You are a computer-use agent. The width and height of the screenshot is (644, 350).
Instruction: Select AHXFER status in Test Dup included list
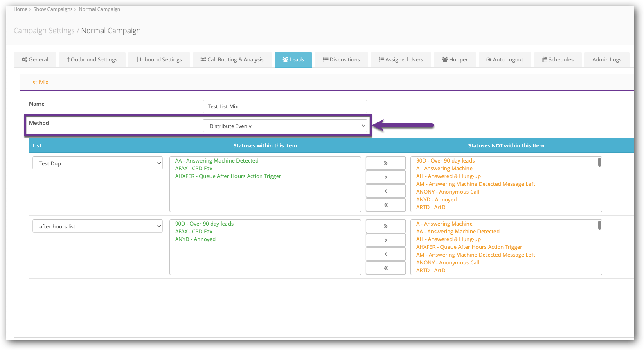228,176
